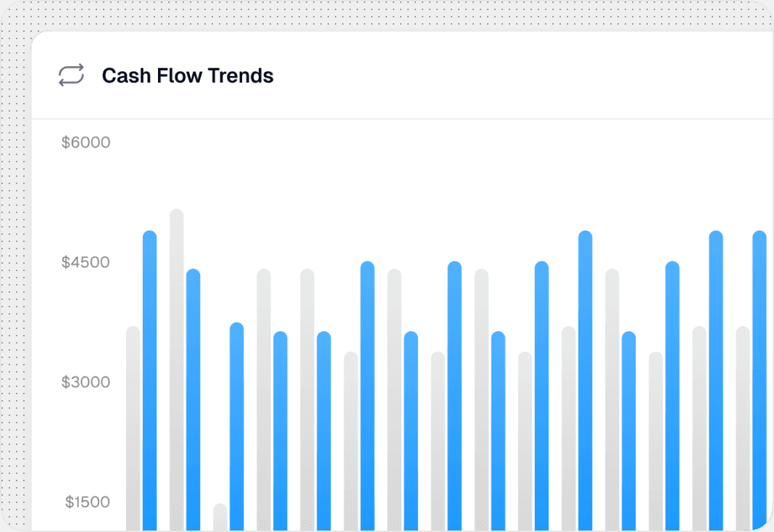Click the cash flow loop arrows icon
The image size is (774, 532).
point(71,75)
